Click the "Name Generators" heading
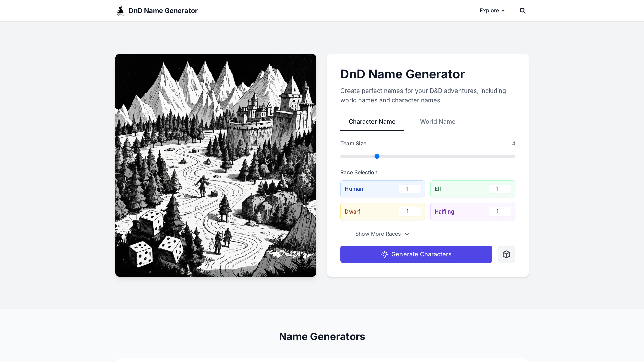Screen dimensions: 644x362 [322, 336]
